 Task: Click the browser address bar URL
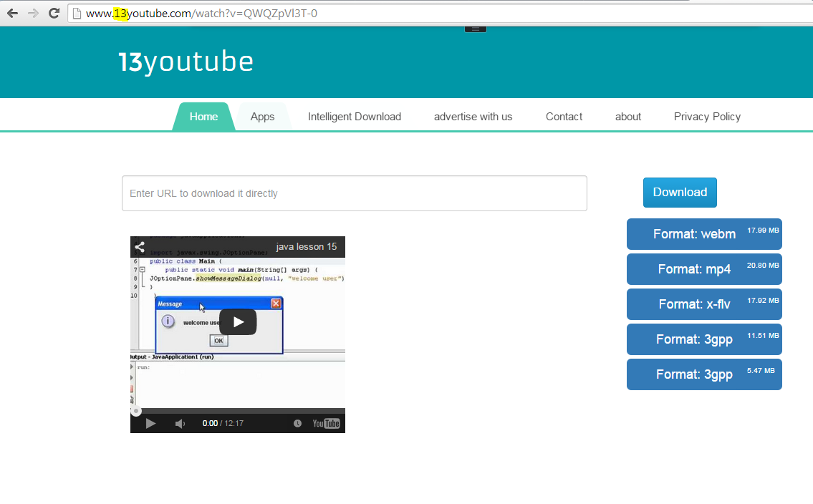pyautogui.click(x=202, y=14)
